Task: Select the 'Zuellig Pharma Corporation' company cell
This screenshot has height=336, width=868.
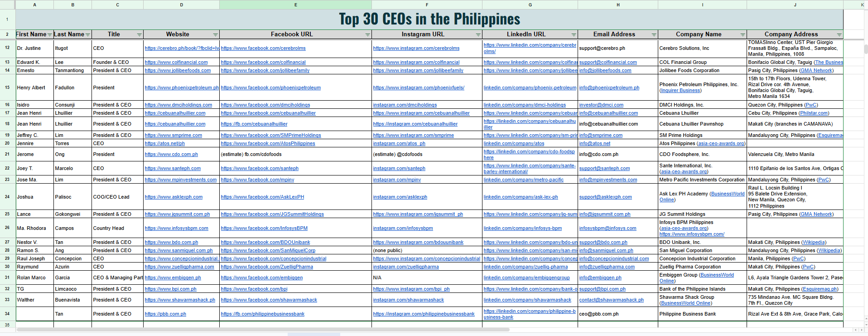Action: pyautogui.click(x=703, y=267)
